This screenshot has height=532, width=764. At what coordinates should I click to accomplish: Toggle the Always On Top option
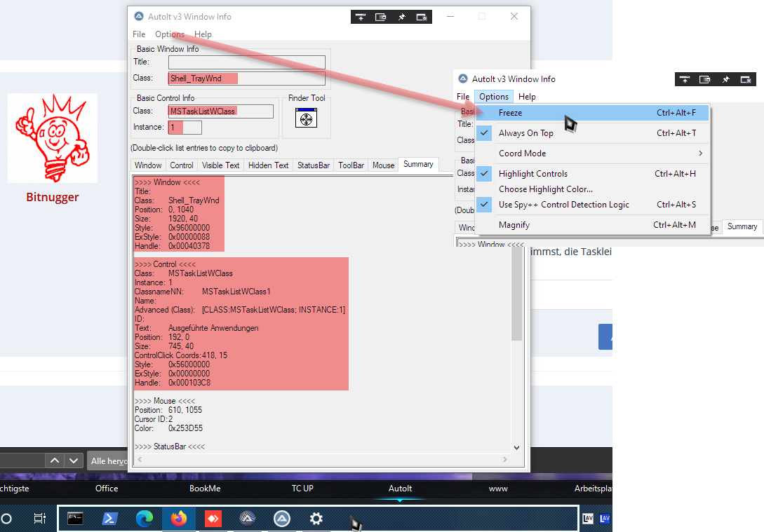525,133
